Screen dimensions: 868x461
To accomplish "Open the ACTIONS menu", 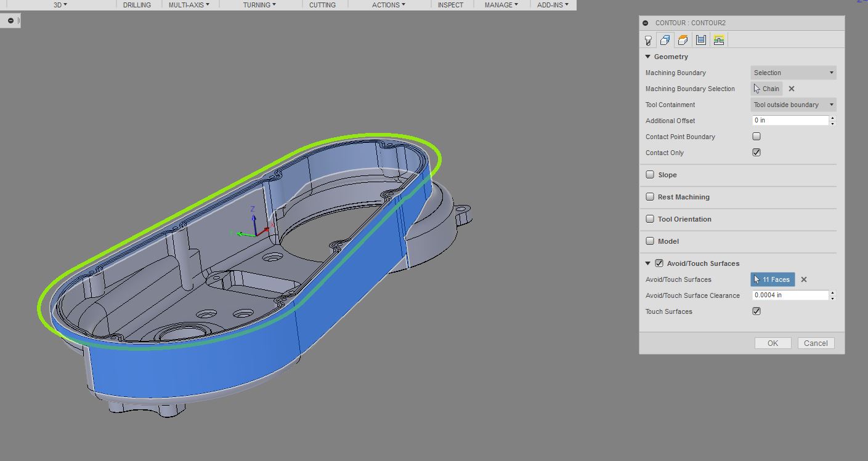I will click(387, 5).
